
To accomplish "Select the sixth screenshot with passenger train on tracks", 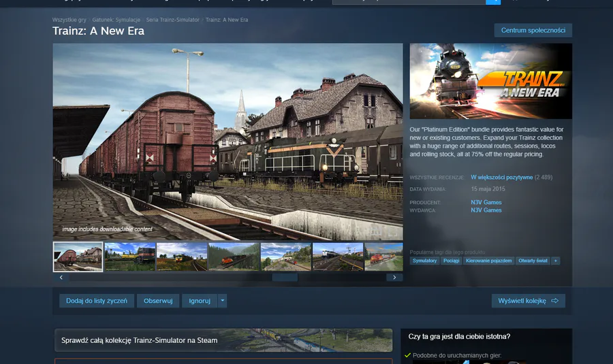I will coord(338,257).
